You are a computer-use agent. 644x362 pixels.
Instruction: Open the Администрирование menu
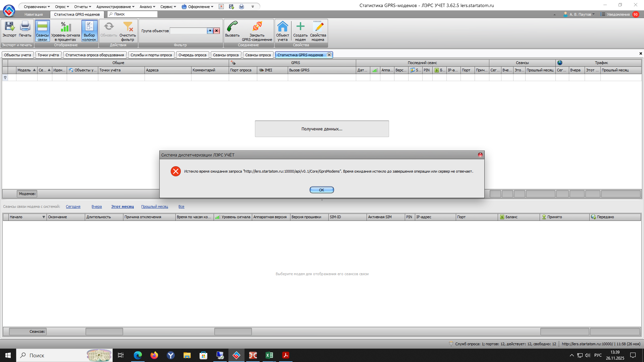point(115,7)
